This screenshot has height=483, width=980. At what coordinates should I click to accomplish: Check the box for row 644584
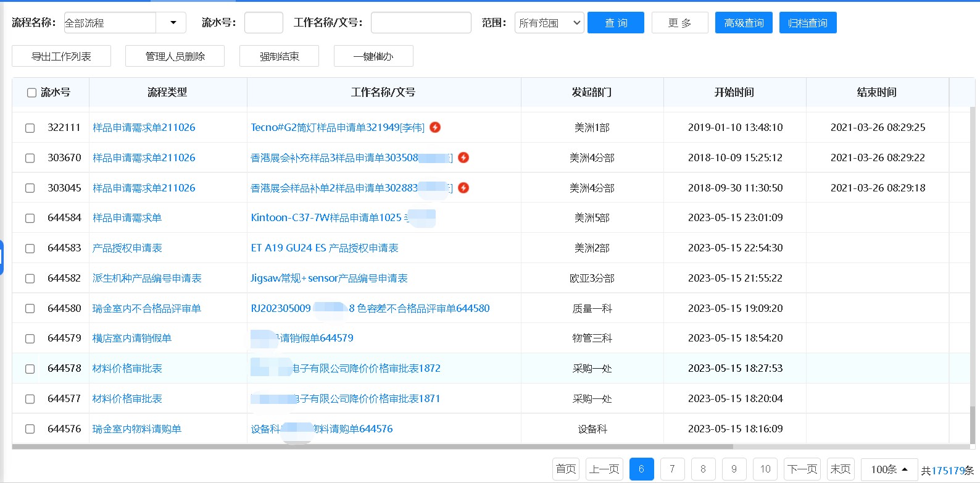[x=30, y=218]
